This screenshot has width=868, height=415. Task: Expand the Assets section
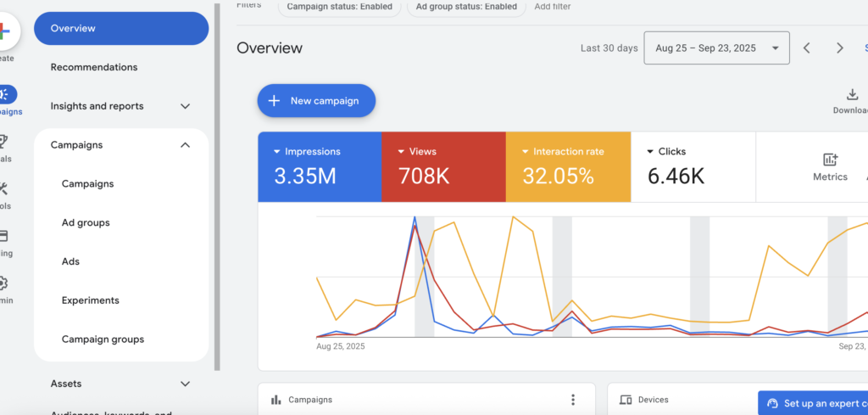point(186,384)
